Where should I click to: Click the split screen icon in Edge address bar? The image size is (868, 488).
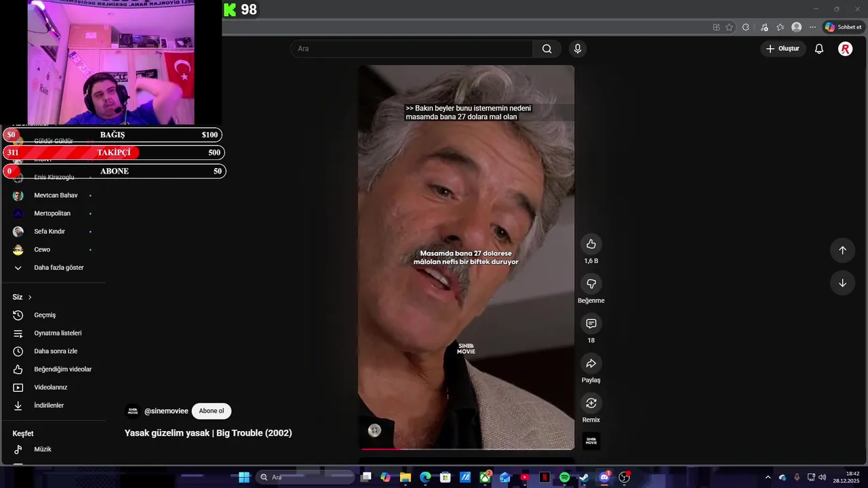pos(716,27)
